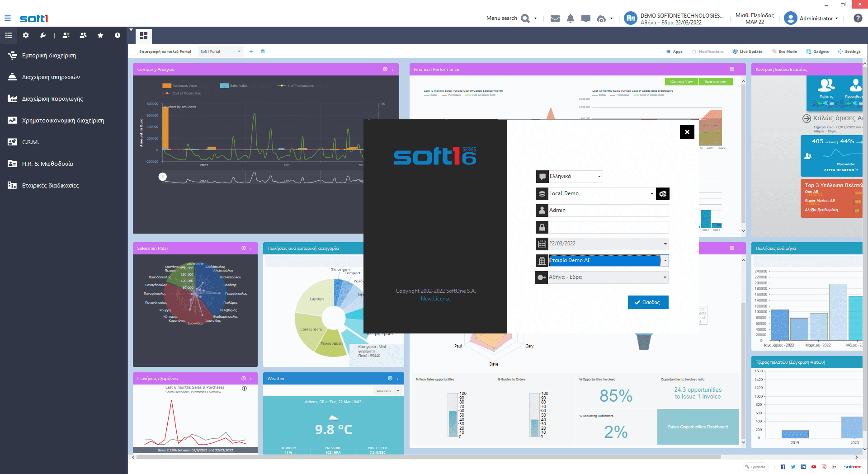
Task: Switch to Company View in Financial Performance
Action: (x=681, y=82)
